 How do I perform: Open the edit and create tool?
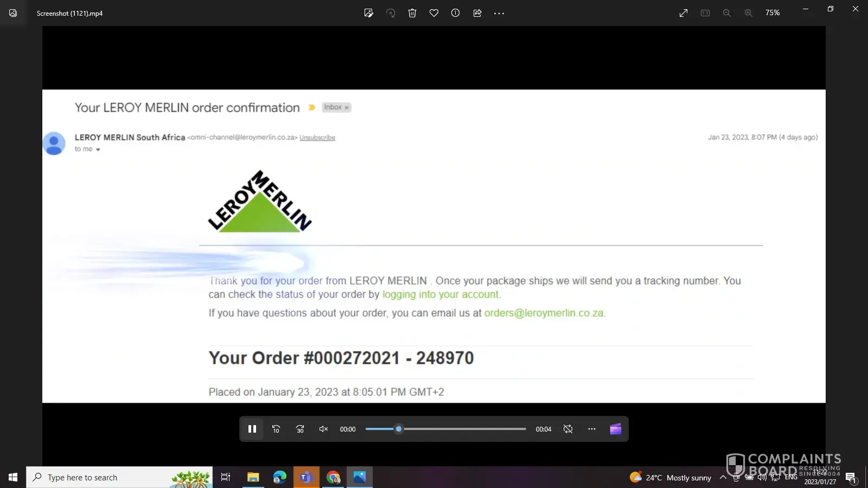click(x=369, y=13)
